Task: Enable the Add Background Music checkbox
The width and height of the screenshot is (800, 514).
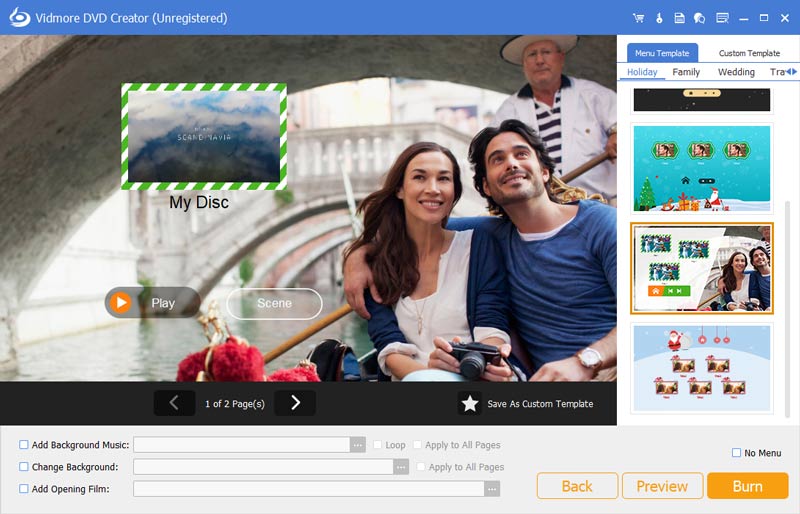Action: 24,445
